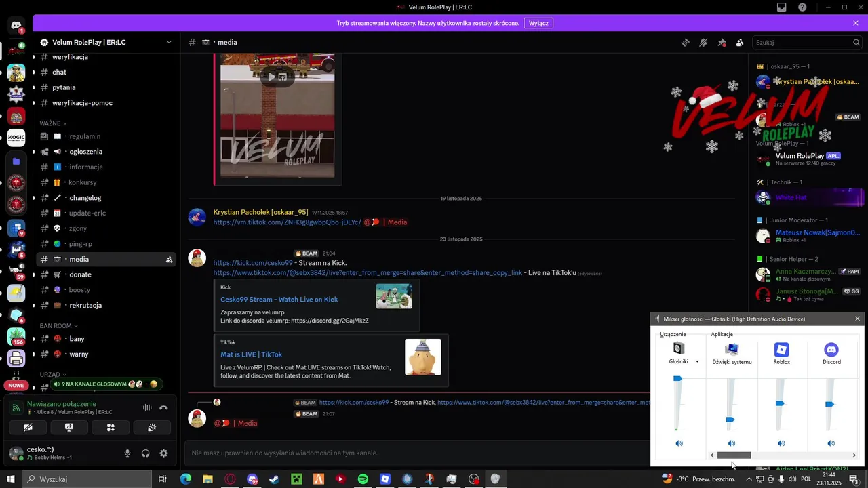Disconnect from voice with hang-up icon
868x488 pixels.
pyautogui.click(x=163, y=407)
